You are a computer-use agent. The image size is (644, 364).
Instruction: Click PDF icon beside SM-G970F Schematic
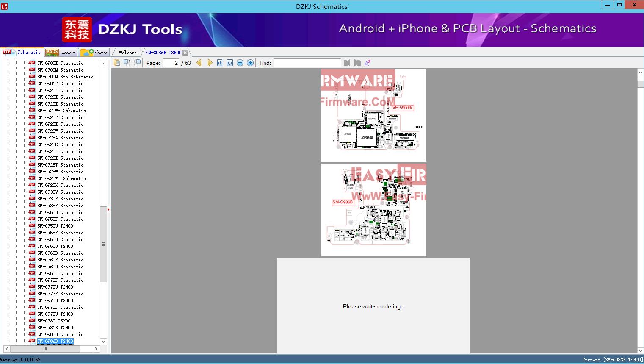click(32, 280)
